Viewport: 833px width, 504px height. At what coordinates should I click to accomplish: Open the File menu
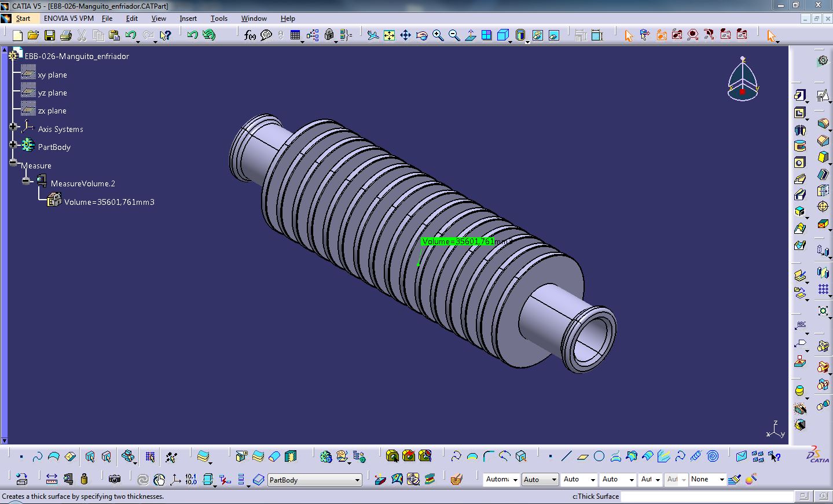tap(107, 19)
